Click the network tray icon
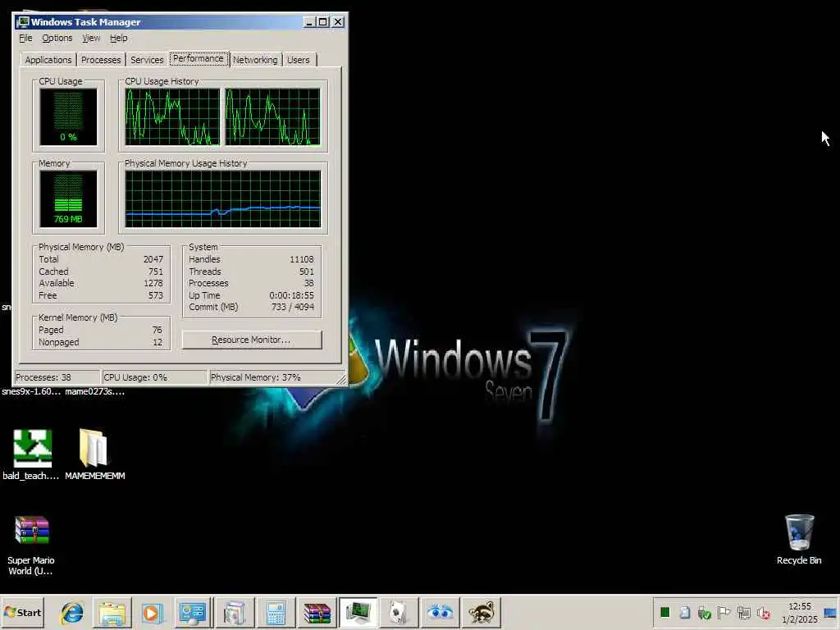Image resolution: width=840 pixels, height=630 pixels. pos(743,612)
